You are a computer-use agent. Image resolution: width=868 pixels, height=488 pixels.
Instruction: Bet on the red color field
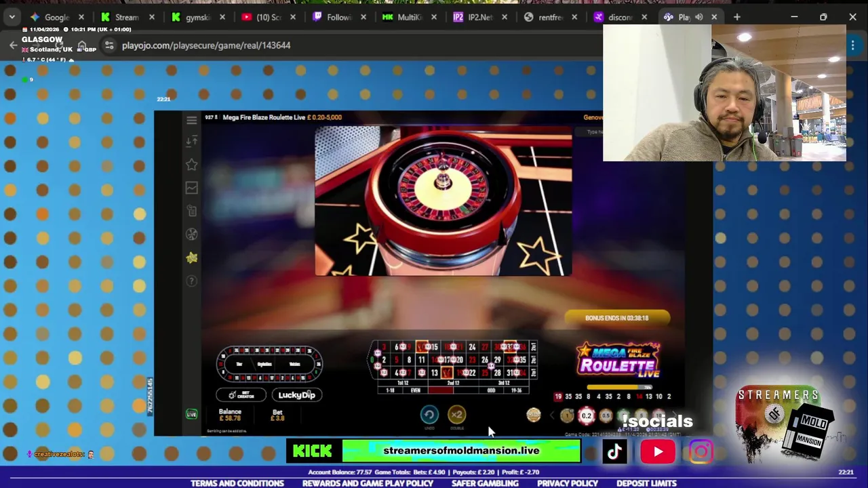pyautogui.click(x=441, y=390)
